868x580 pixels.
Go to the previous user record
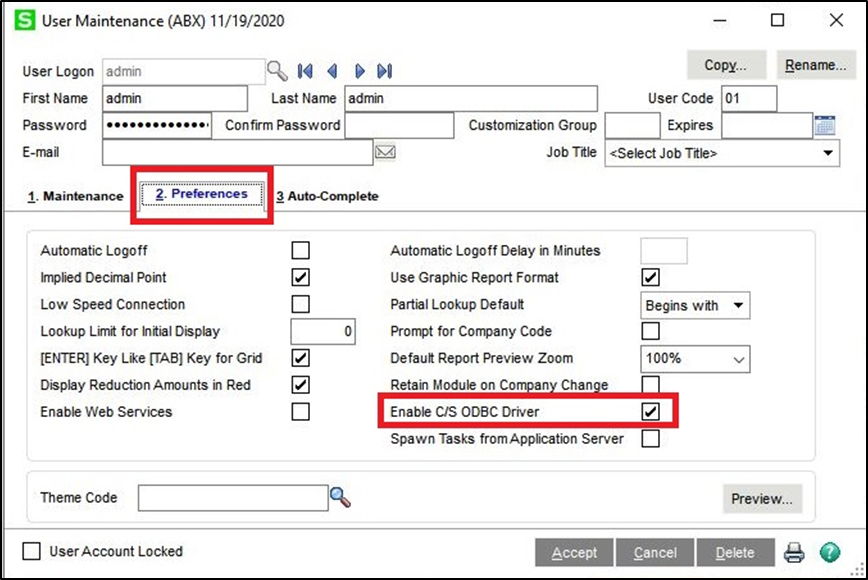point(332,71)
